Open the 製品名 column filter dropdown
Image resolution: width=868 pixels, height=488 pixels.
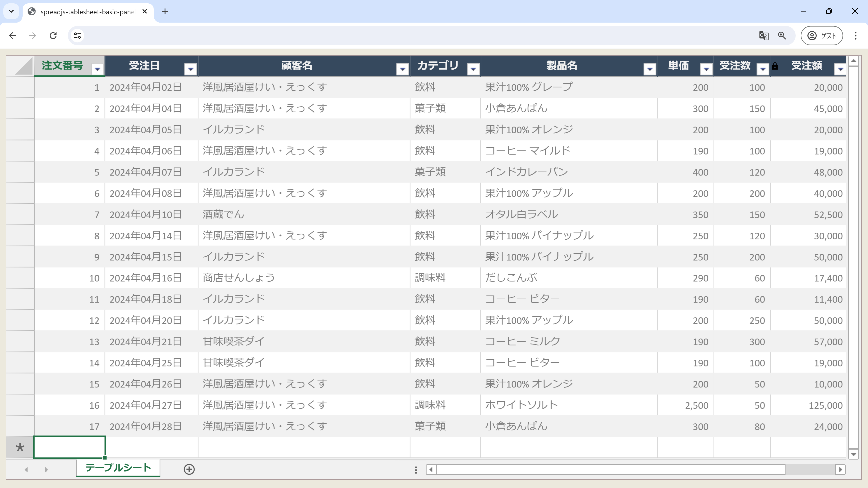click(650, 69)
